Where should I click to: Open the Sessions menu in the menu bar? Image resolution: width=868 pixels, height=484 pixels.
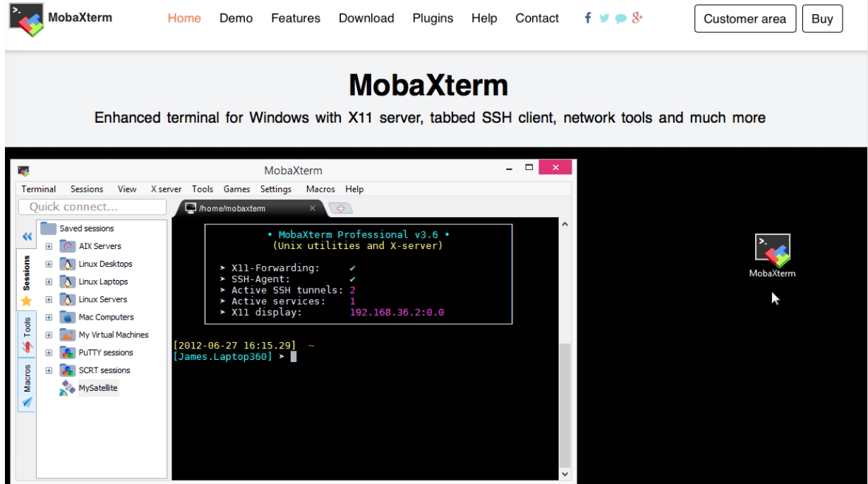coord(87,189)
